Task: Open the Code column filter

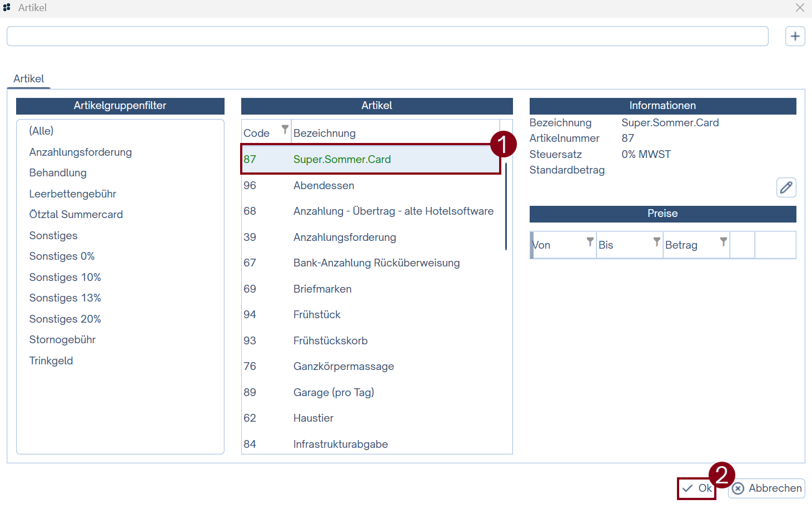Action: coord(285,130)
